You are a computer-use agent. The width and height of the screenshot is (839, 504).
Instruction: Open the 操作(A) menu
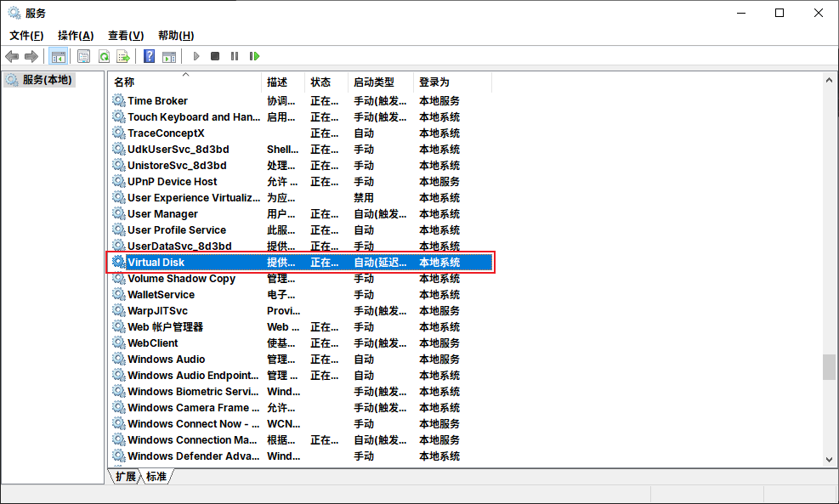click(76, 36)
